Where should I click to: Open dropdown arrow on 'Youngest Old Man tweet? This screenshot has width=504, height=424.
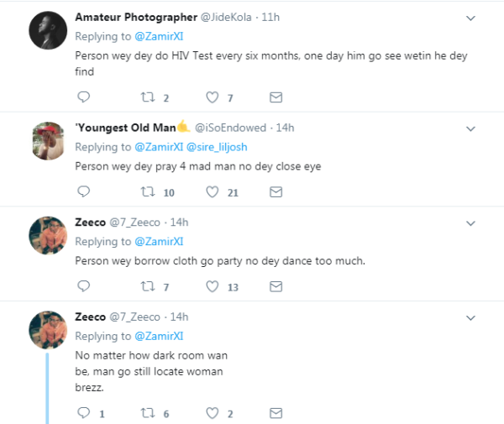point(472,128)
